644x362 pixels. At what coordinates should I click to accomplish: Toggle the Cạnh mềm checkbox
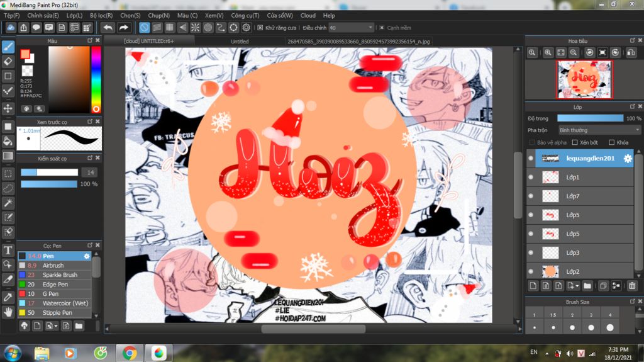[382, 28]
